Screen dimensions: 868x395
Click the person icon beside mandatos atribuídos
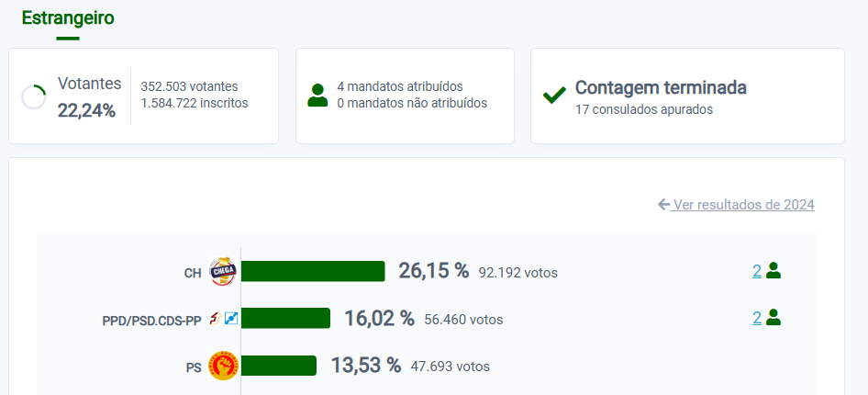tap(317, 96)
